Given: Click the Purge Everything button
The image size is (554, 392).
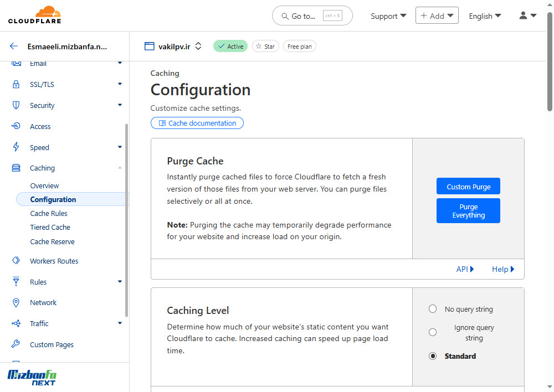Looking at the screenshot, I should (469, 211).
